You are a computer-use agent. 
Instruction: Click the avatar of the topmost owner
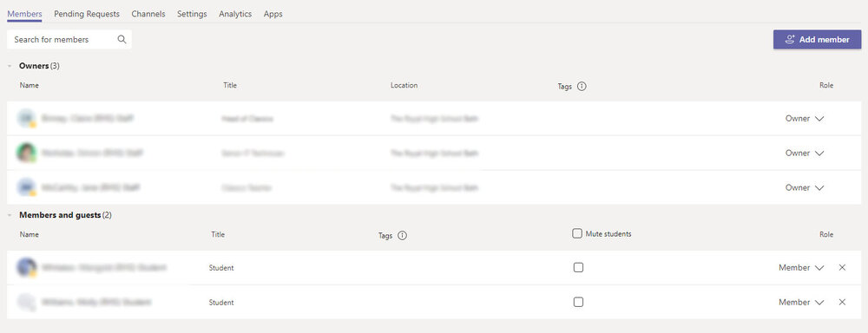pos(27,119)
